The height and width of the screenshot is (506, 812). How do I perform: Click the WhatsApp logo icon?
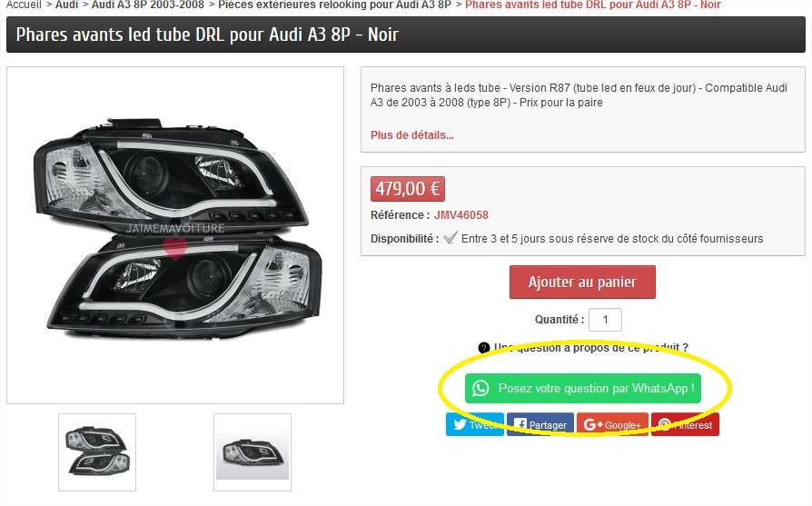(x=480, y=388)
